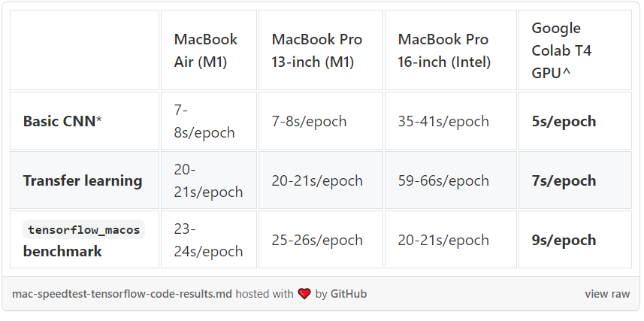Viewport: 644px width, 321px height.
Task: Select the Google Colab T4 GPU header
Action: [x=575, y=50]
